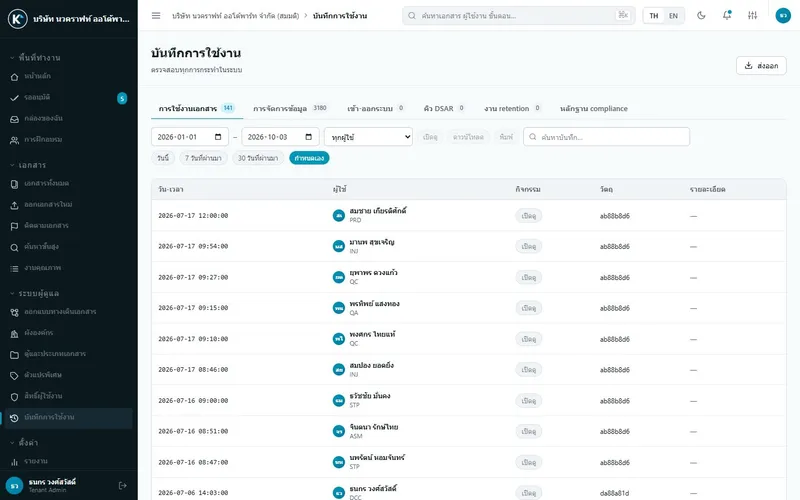Open the document workflow designer icon
Viewport: 800px width, 500px height.
[x=14, y=312]
